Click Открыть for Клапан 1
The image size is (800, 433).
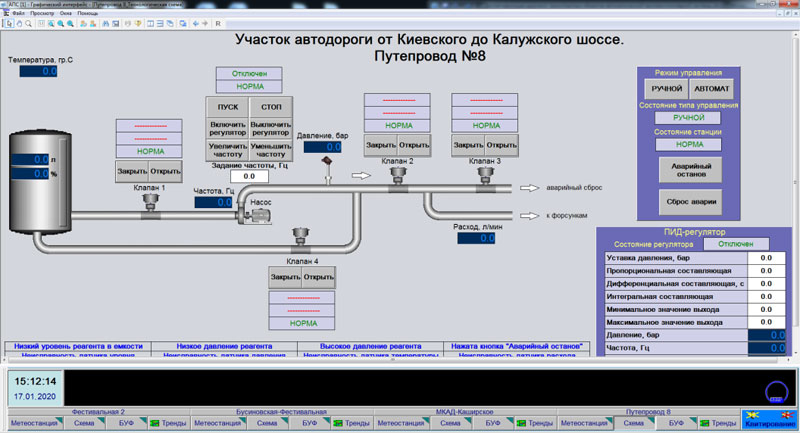pos(165,171)
